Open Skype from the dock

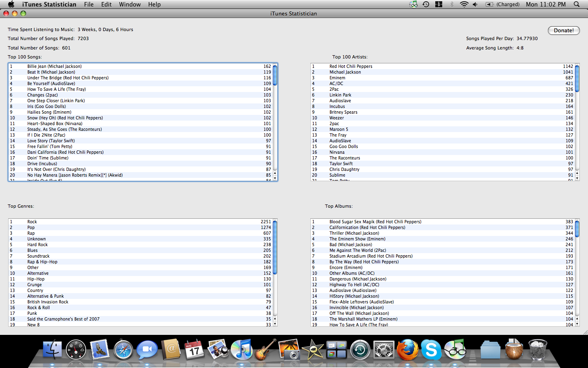coord(431,350)
